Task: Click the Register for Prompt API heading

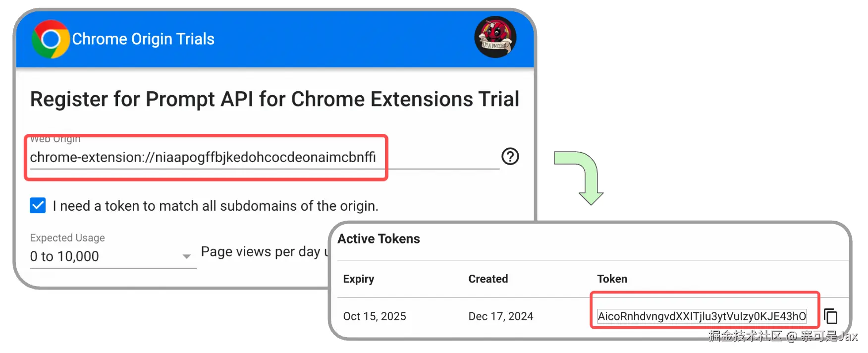Action: (x=275, y=99)
